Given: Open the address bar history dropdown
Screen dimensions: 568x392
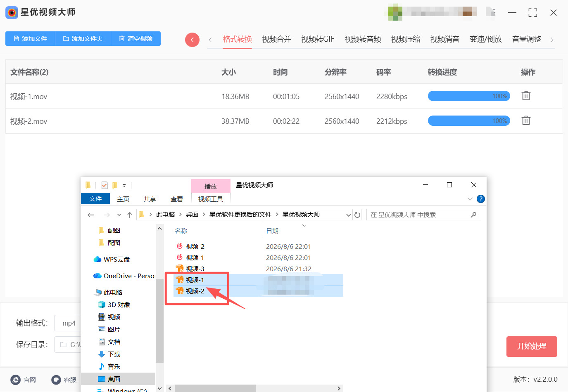Looking at the screenshot, I should [349, 215].
